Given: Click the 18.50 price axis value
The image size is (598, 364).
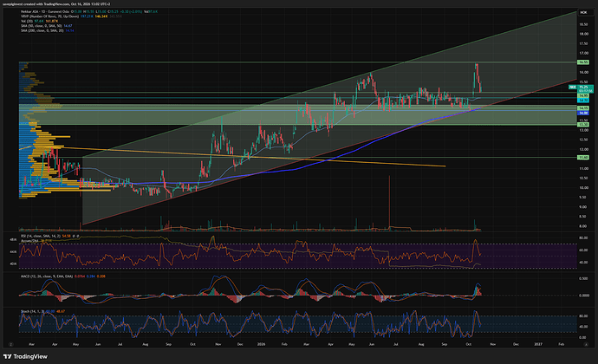Looking at the screenshot, I should 583,24.
